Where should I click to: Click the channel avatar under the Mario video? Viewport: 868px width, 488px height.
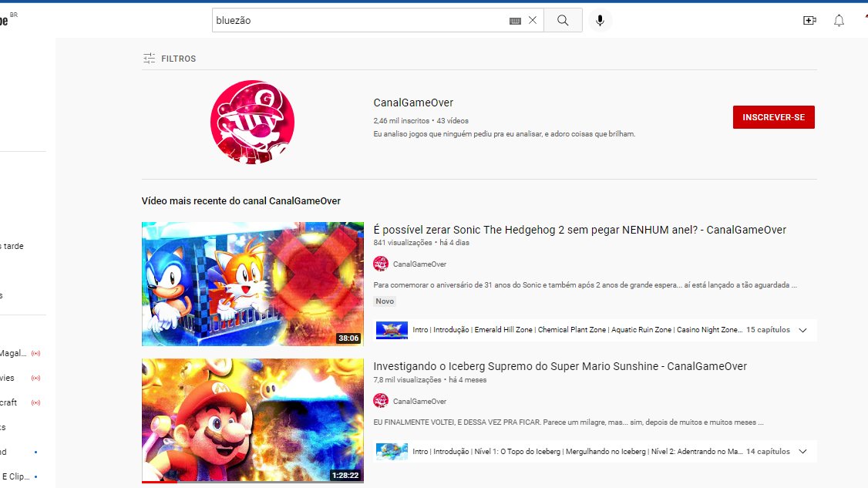pos(381,400)
